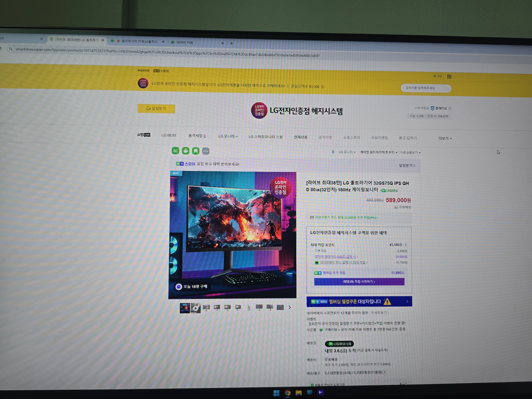Click the help icon next to 43,180원 points
Screen dimensions: 532x399
click(x=406, y=245)
